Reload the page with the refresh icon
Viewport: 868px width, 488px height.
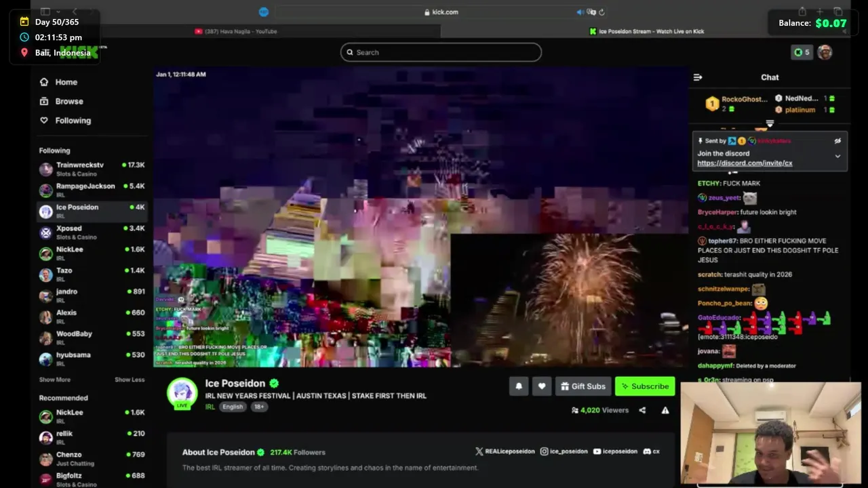click(601, 12)
